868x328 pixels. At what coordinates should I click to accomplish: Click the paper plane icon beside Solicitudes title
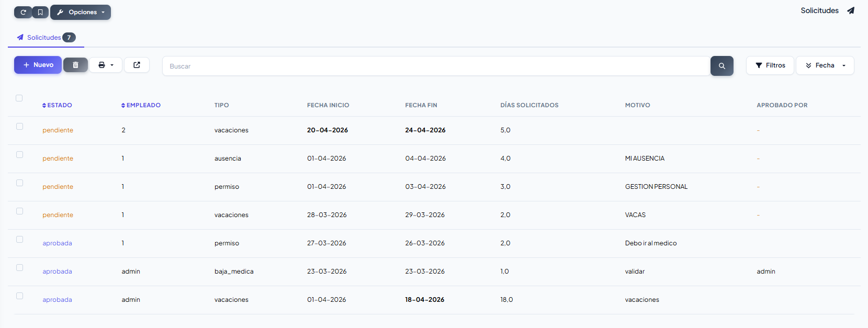click(x=851, y=10)
